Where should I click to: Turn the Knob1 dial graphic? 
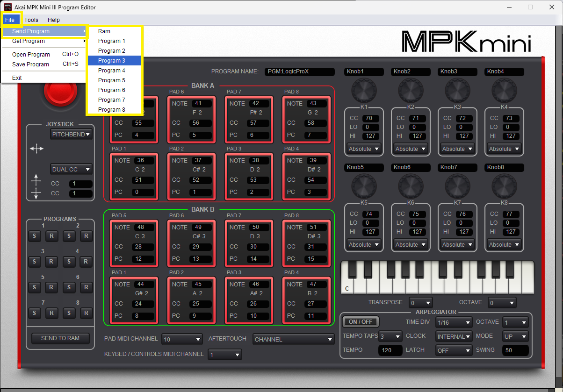click(363, 90)
